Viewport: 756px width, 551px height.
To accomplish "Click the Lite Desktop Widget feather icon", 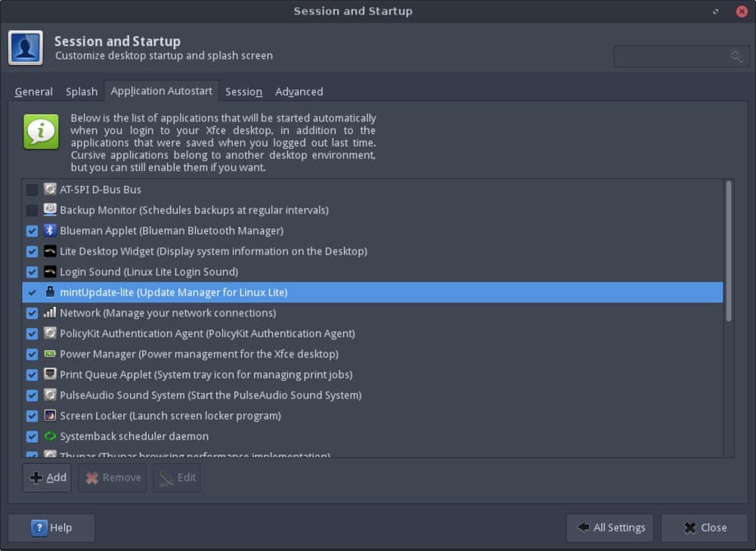I will [x=50, y=251].
